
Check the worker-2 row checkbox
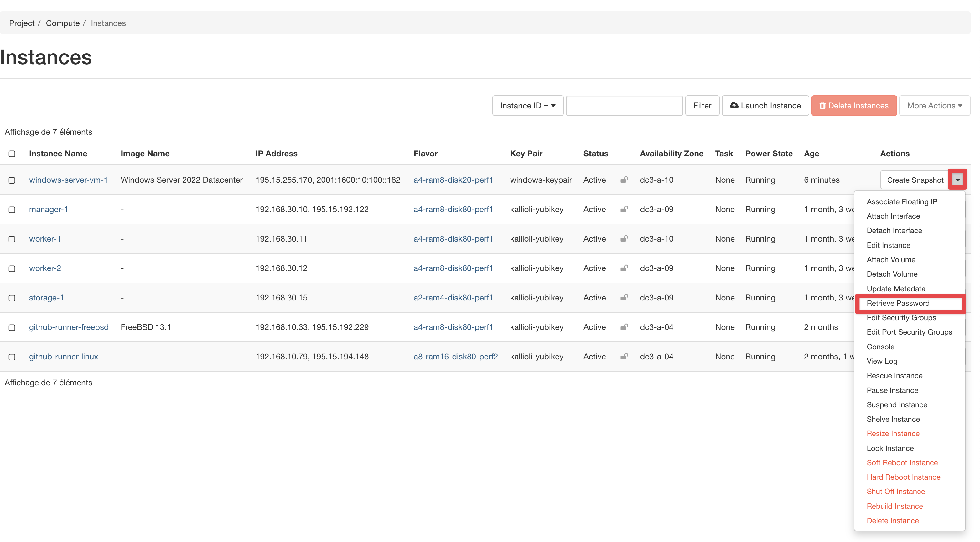[12, 268]
